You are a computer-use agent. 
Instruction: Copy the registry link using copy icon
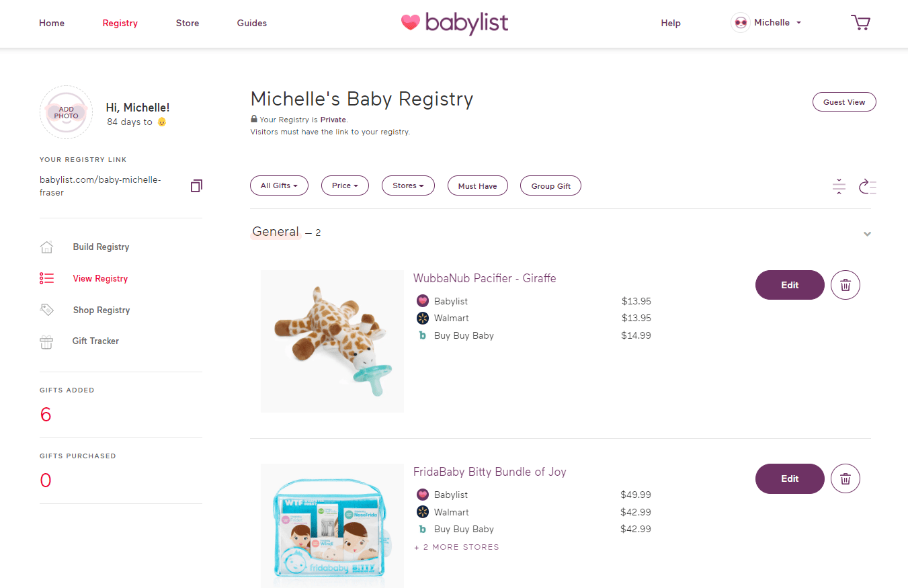pyautogui.click(x=196, y=185)
